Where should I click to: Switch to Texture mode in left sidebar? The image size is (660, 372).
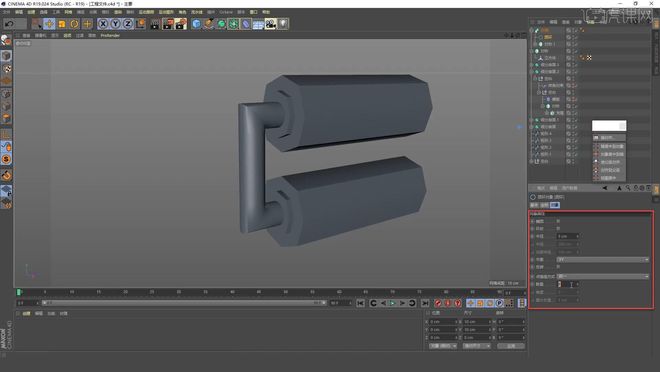[6, 69]
